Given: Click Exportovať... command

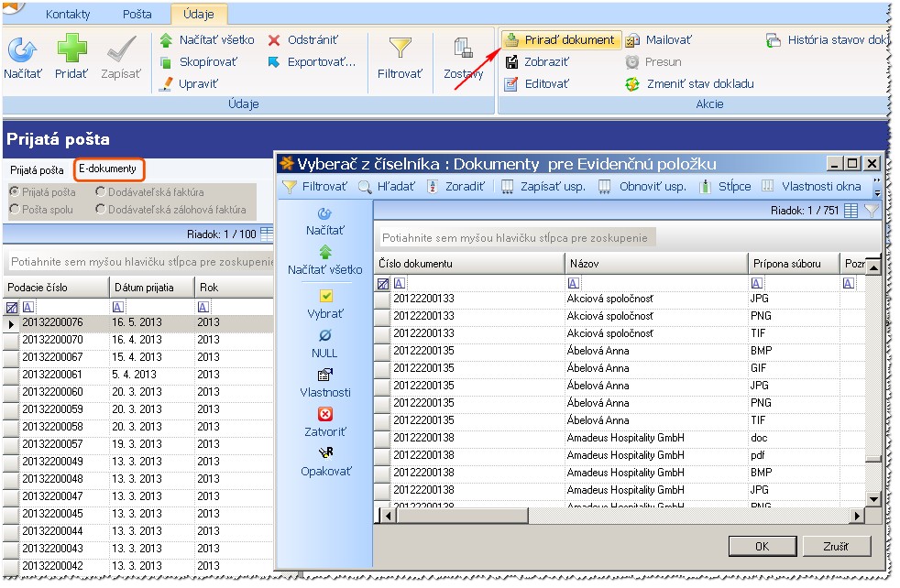Looking at the screenshot, I should 313,62.
